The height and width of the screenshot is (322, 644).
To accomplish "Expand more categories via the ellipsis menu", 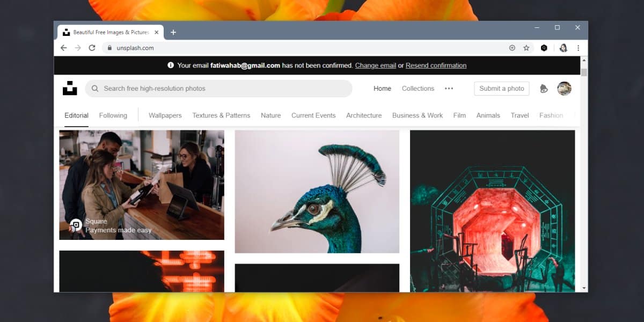I will [449, 89].
